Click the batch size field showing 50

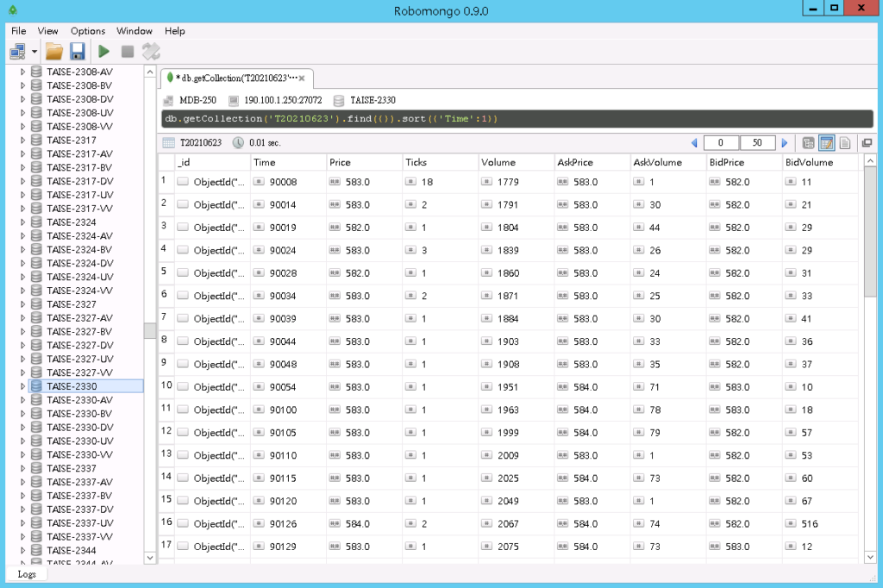point(757,143)
